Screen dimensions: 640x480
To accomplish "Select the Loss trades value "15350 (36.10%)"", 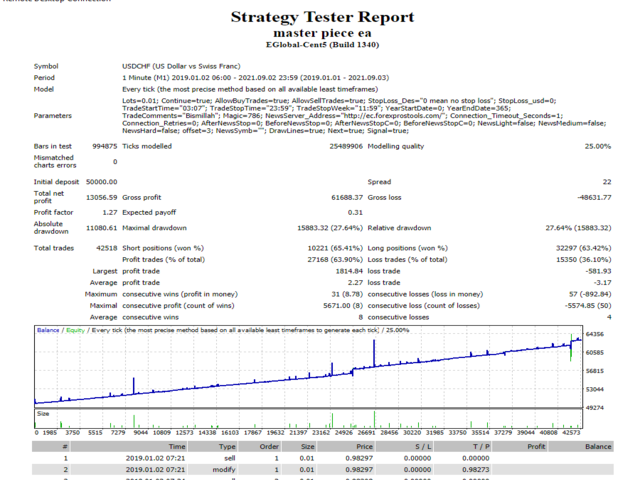I will coord(584,259).
